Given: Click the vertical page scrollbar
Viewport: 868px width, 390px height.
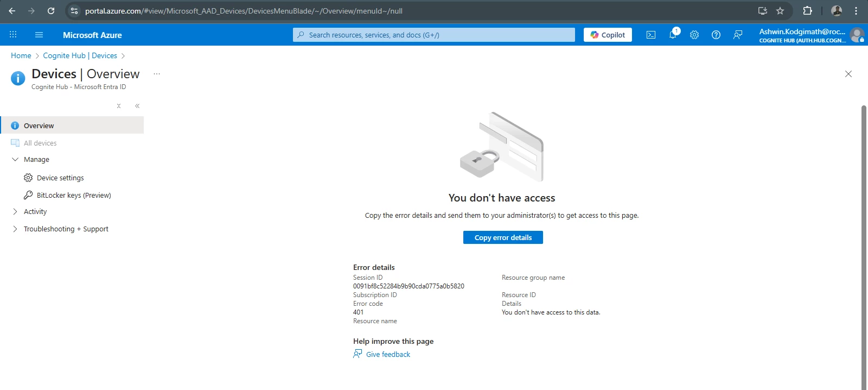Looking at the screenshot, I should point(864,247).
